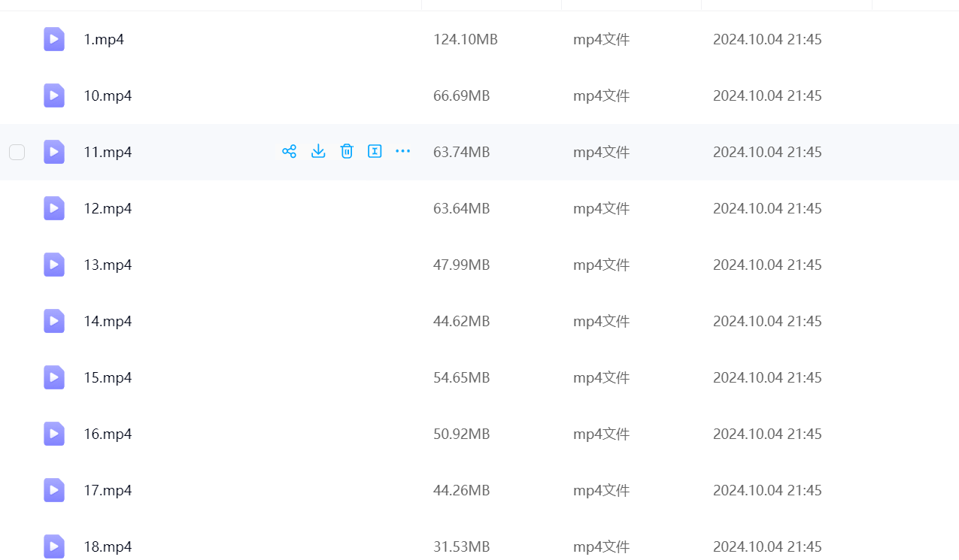Click the video icon of 10.mp4
Viewport: 959px width, 560px height.
point(54,95)
